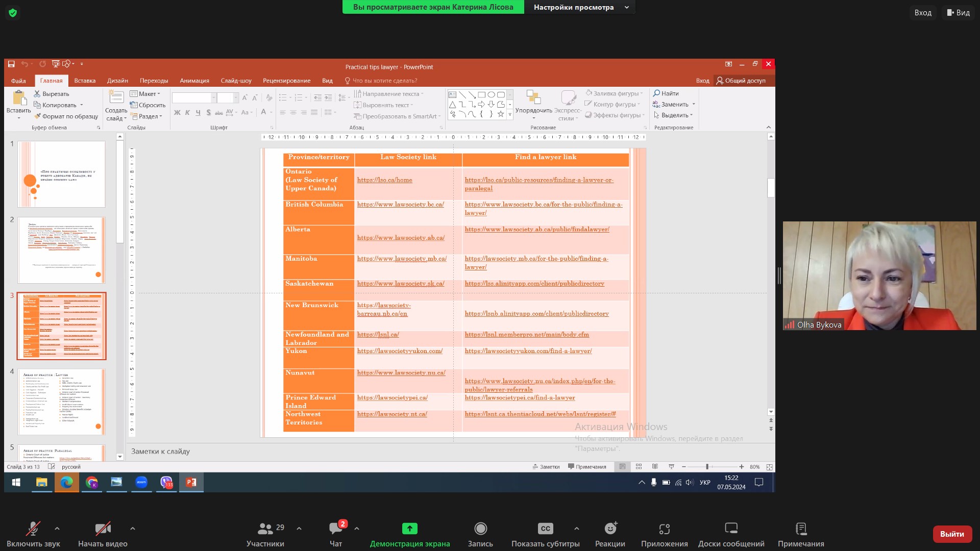Open https://lawsocietypei.ca/find-a-lawyer link
This screenshot has width=980, height=551.
click(x=520, y=397)
